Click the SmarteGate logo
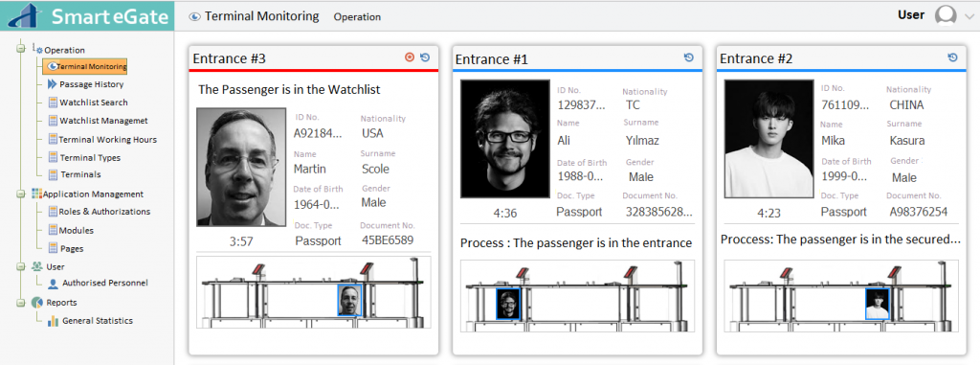 coord(87,15)
